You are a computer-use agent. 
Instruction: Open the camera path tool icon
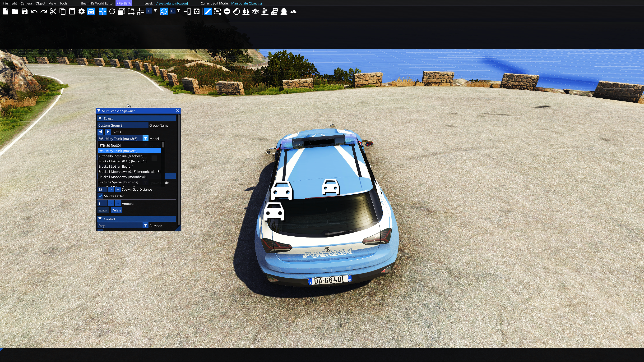click(x=218, y=11)
